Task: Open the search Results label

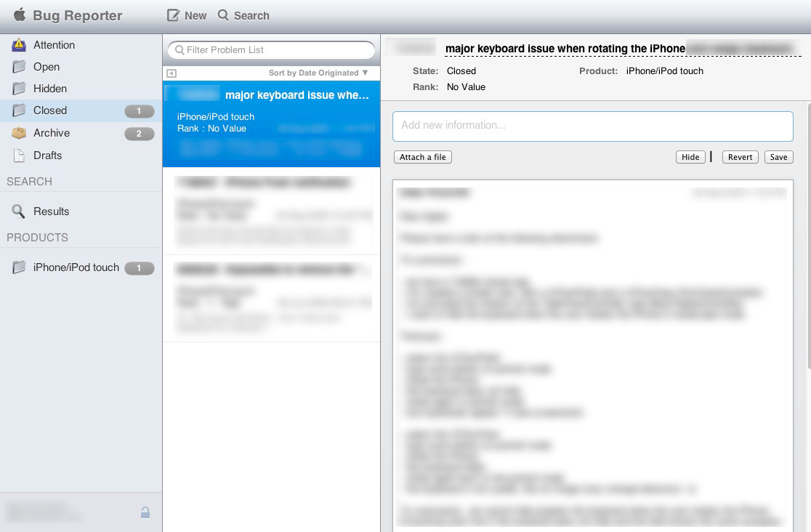Action: pos(51,211)
